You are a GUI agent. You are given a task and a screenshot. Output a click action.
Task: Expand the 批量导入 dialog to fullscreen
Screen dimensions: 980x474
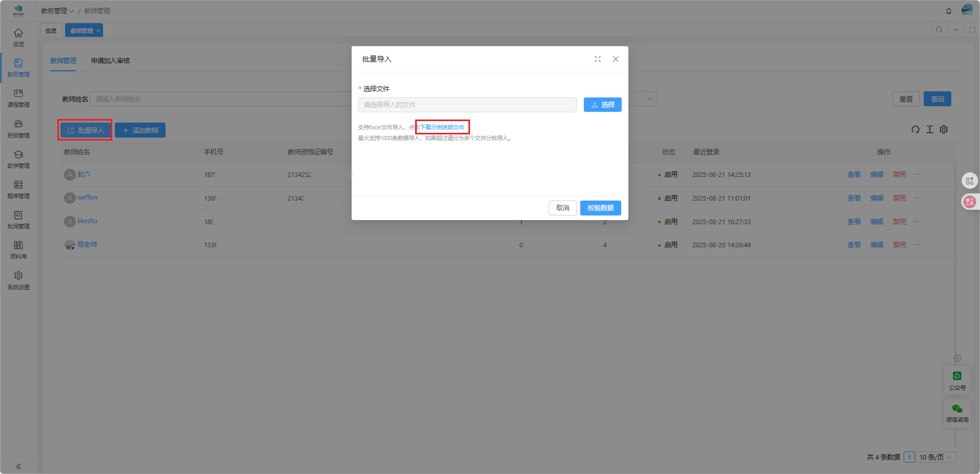tap(598, 59)
